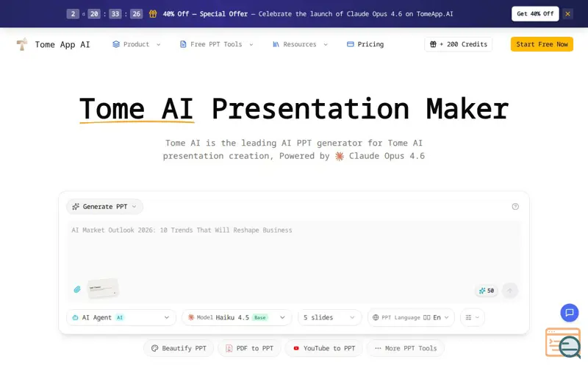Click the YouTube play icon
This screenshot has height=368, width=588.
coord(296,348)
